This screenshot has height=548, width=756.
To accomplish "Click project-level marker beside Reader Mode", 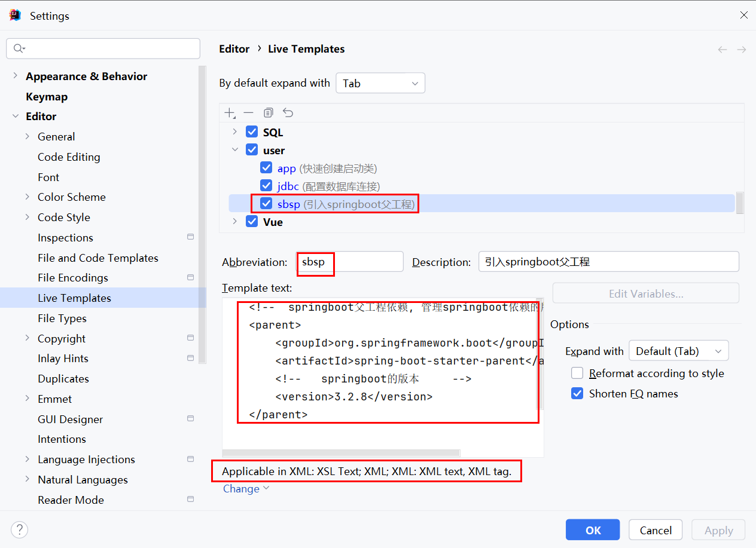I will pos(190,500).
